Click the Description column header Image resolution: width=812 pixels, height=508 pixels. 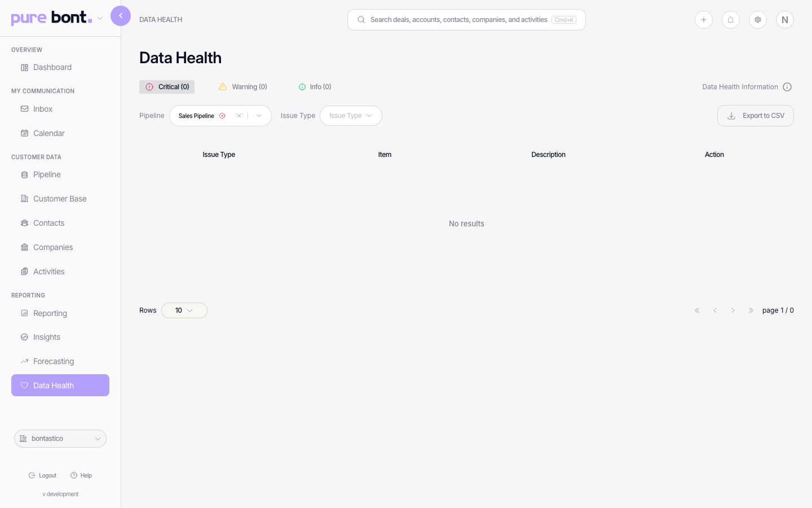[x=548, y=155]
